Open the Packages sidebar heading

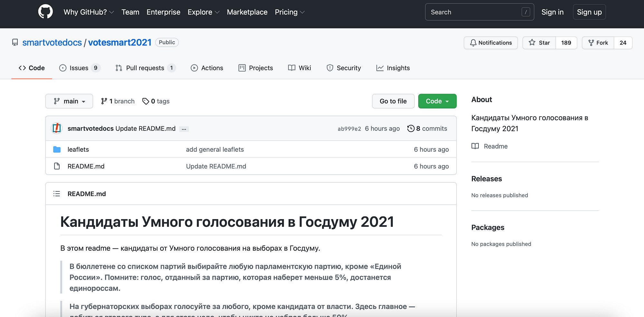(x=488, y=227)
